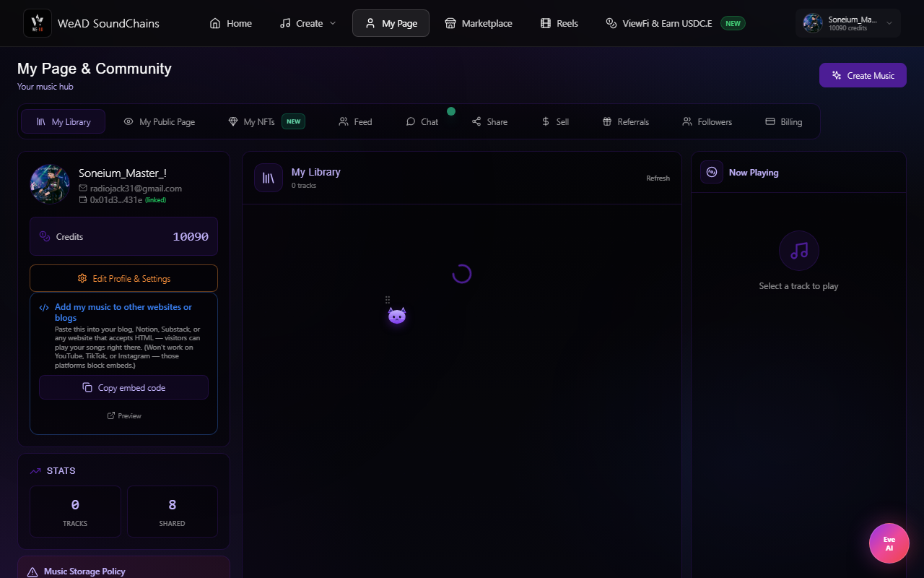
Task: Expand the Create dropdown menu
Action: 308,23
